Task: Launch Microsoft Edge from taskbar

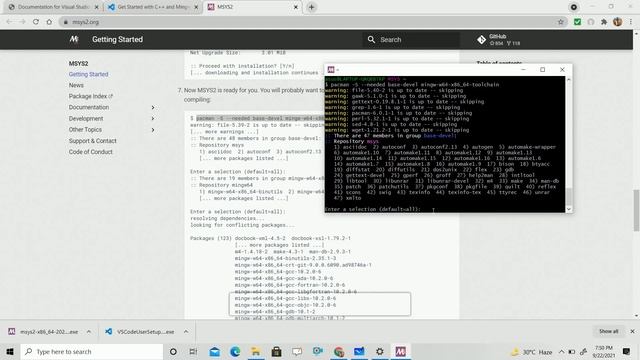Action: (x=235, y=351)
